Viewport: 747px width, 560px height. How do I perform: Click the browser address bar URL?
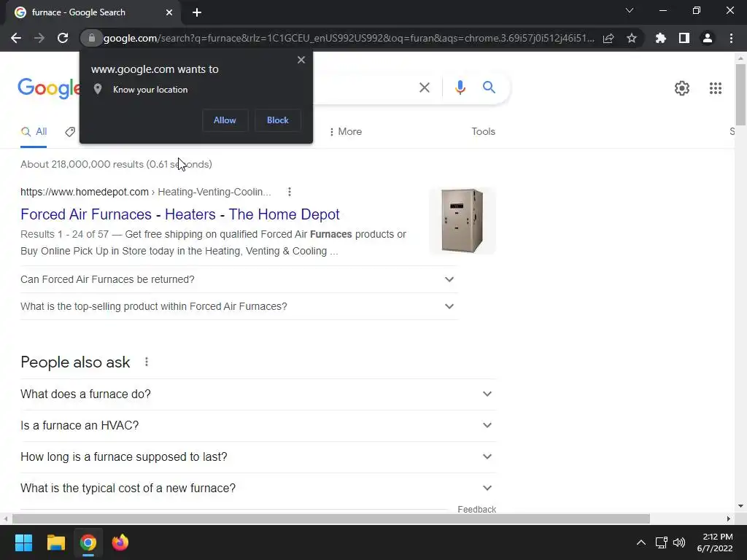coord(349,38)
